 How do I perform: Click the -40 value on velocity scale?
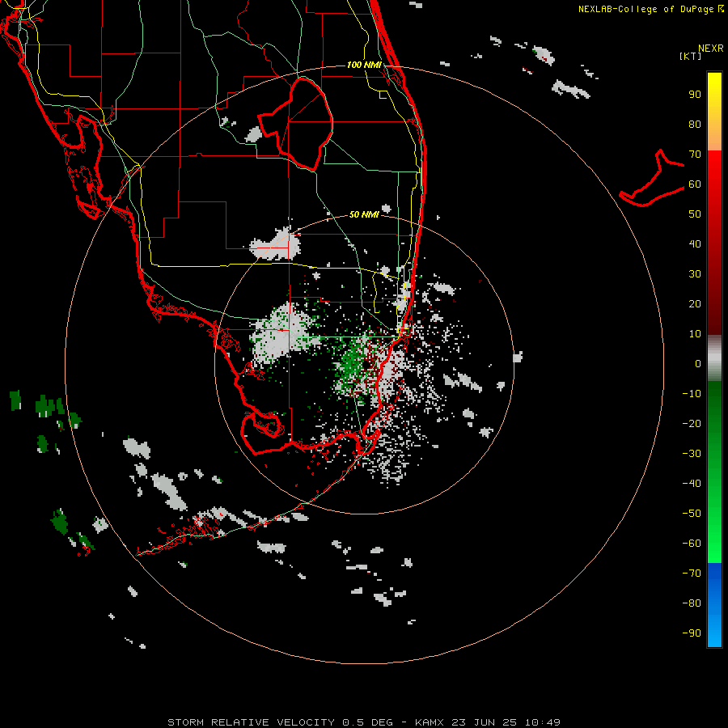click(x=692, y=484)
